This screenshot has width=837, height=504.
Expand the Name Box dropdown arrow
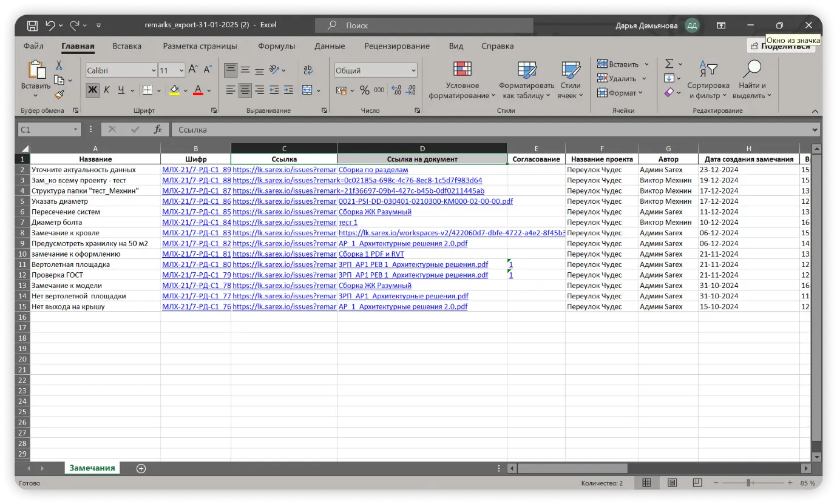point(76,130)
